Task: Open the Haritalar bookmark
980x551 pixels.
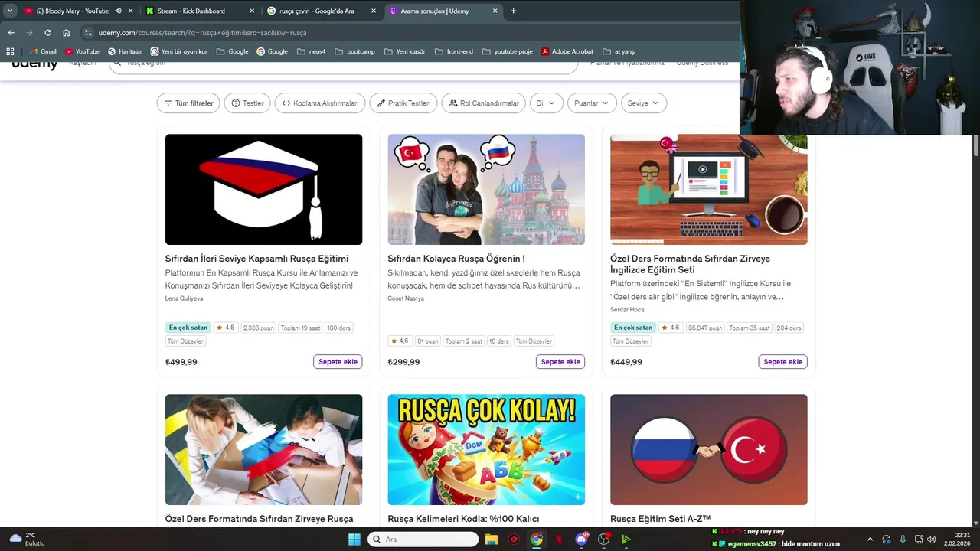Action: tap(125, 51)
